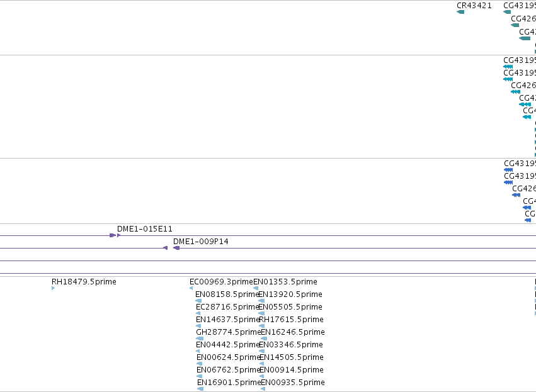Screen dimensions: 536x392
Task: Click the arrow glyph beneath EN16246.5prime
Action: click(x=264, y=339)
